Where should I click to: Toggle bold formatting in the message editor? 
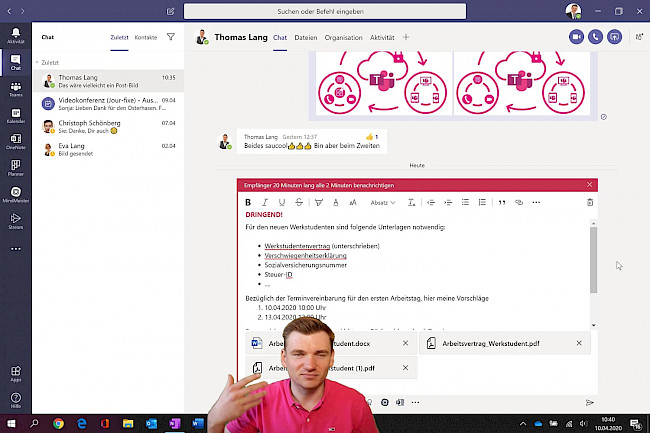coord(248,202)
